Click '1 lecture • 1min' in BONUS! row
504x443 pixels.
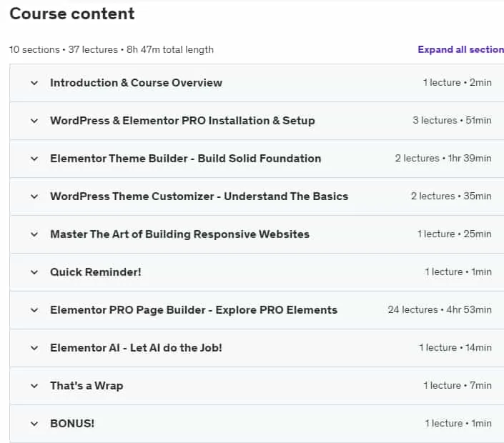pyautogui.click(x=458, y=424)
